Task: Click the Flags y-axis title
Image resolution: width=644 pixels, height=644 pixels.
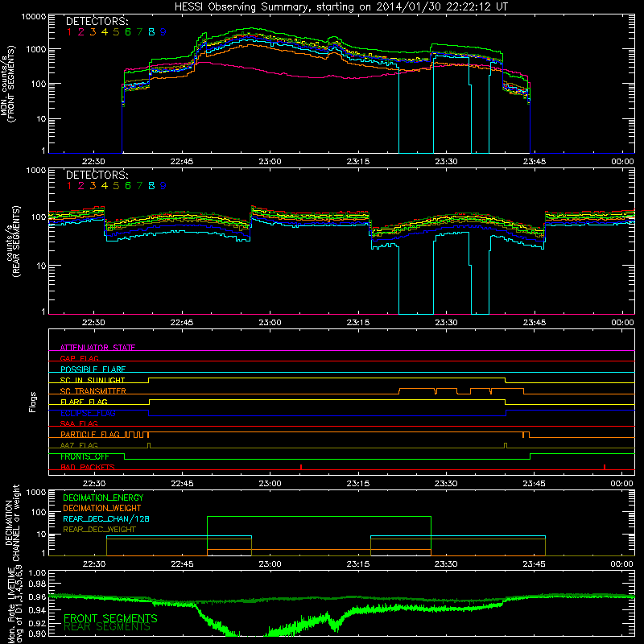Action: pyautogui.click(x=32, y=402)
